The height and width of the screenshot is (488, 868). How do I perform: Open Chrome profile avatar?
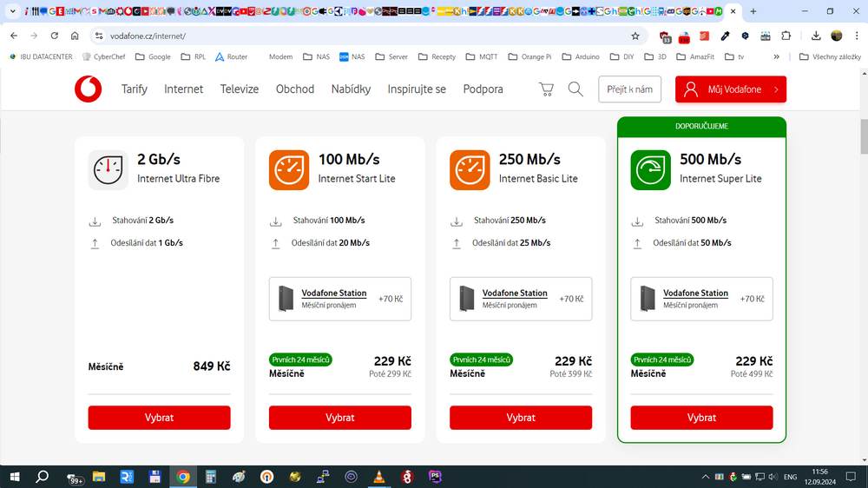[x=837, y=36]
